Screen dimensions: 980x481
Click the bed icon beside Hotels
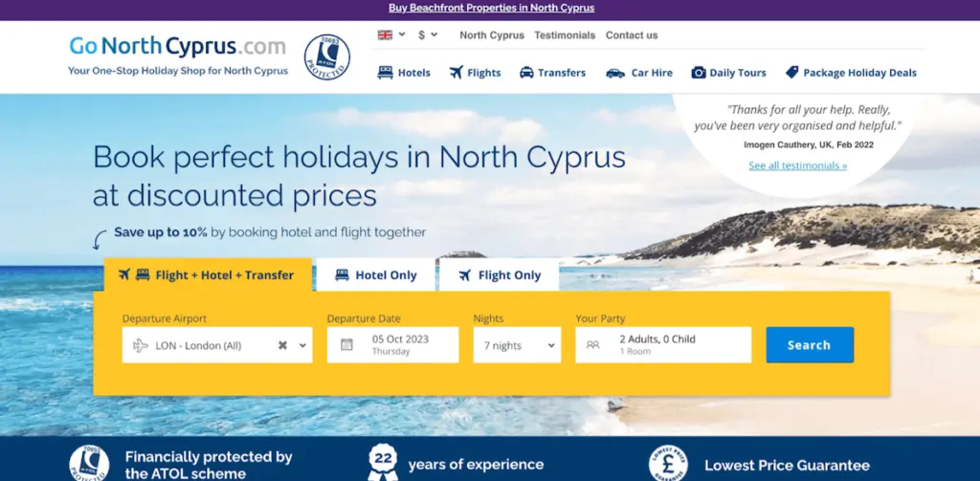tap(386, 73)
